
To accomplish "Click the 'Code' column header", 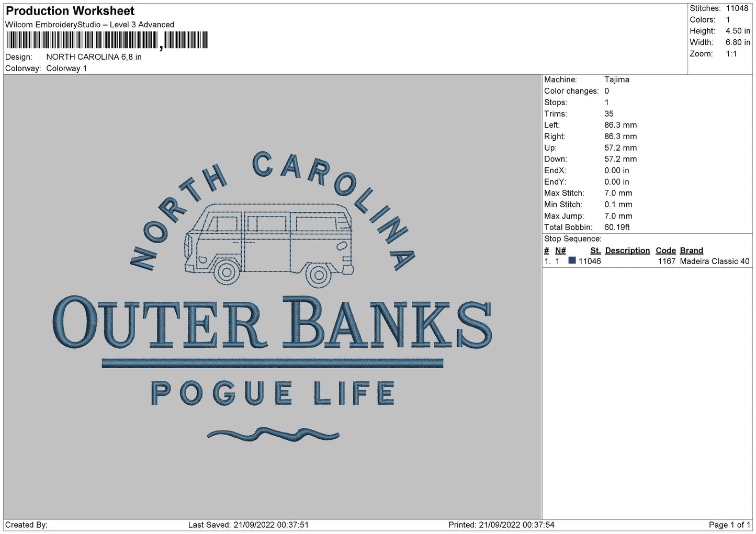I will 665,251.
